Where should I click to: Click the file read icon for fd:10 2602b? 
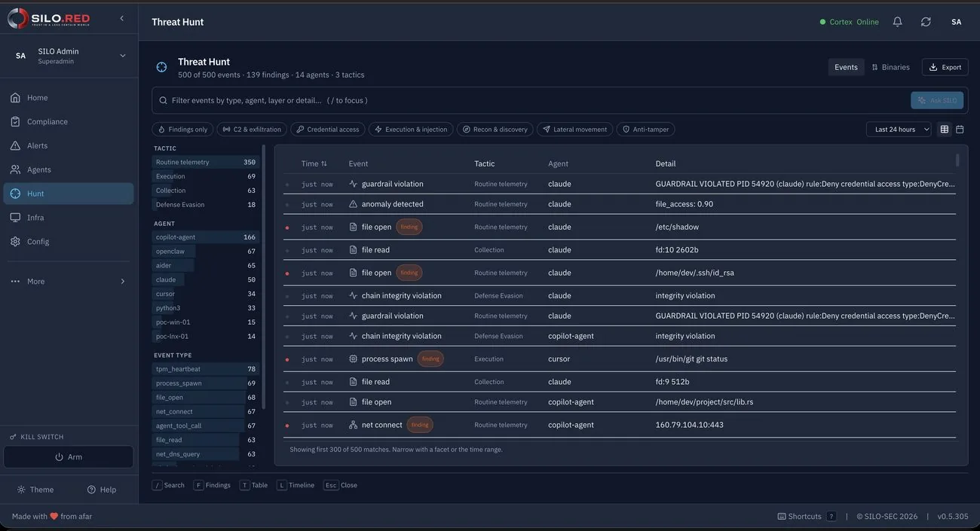pyautogui.click(x=353, y=250)
